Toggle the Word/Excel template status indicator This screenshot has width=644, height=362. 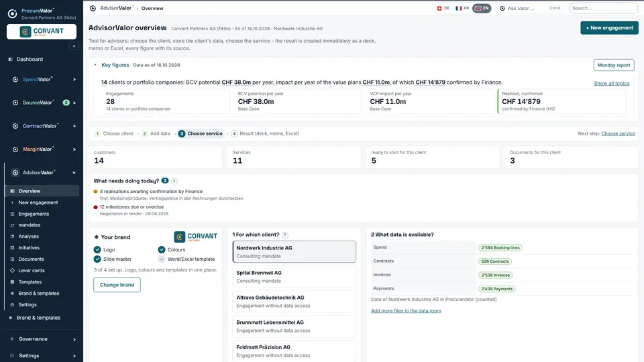click(x=162, y=259)
